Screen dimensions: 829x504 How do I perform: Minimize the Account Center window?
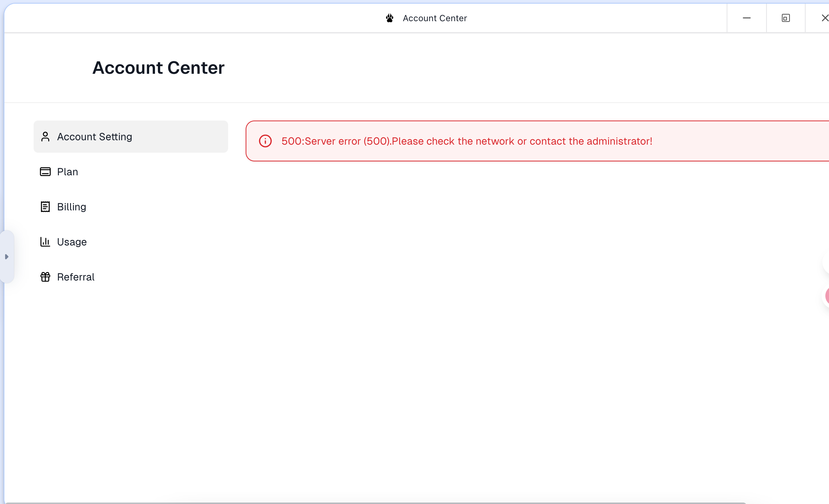(747, 18)
